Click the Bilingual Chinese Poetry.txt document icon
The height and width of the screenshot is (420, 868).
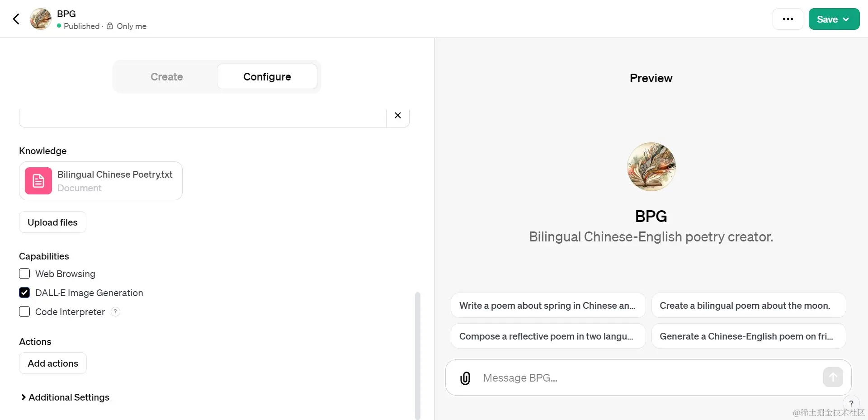(x=38, y=180)
